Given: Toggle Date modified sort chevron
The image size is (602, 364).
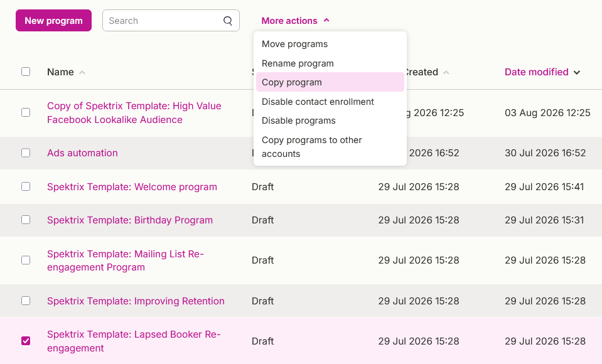Looking at the screenshot, I should [x=577, y=72].
